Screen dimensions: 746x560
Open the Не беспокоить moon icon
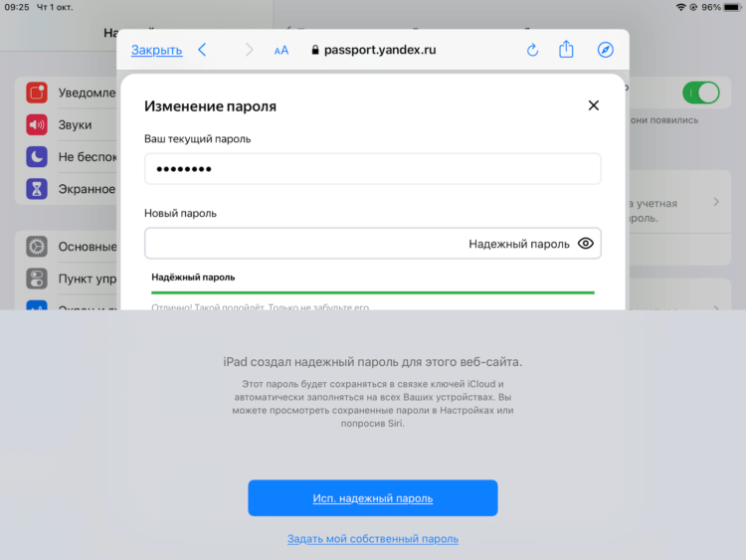(37, 156)
